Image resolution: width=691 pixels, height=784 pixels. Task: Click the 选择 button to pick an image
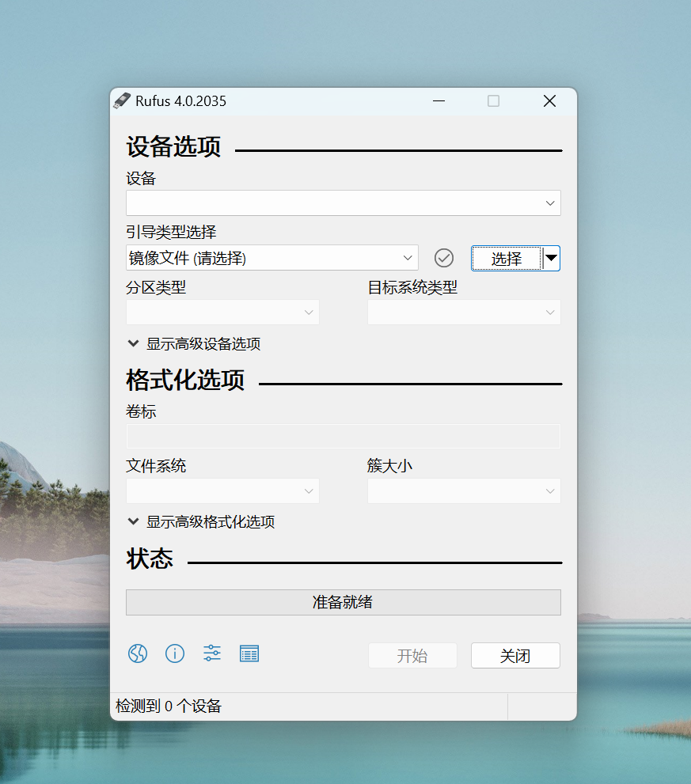click(507, 259)
